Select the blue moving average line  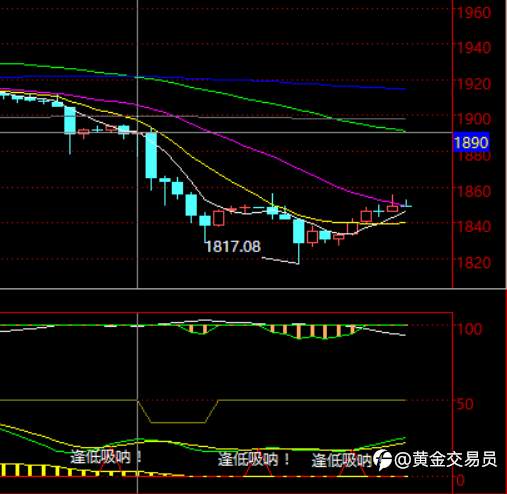(x=267, y=81)
